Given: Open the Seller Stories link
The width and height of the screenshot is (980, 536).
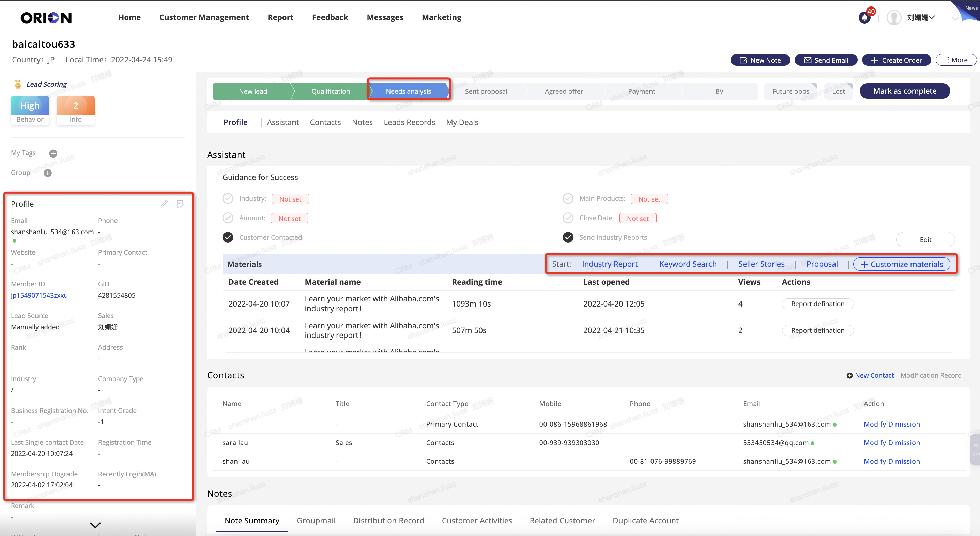Looking at the screenshot, I should click(761, 264).
